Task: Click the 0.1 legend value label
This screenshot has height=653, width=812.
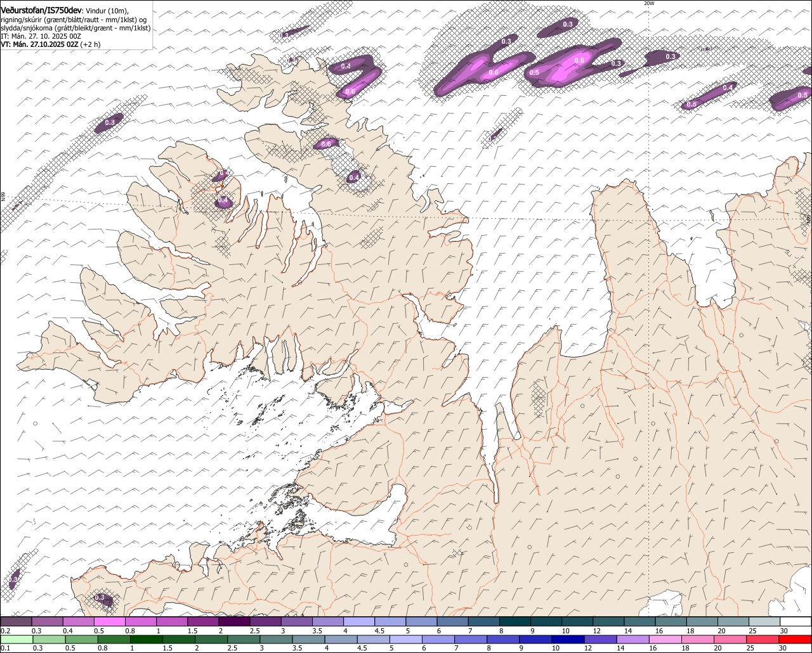Action: [x=5, y=648]
